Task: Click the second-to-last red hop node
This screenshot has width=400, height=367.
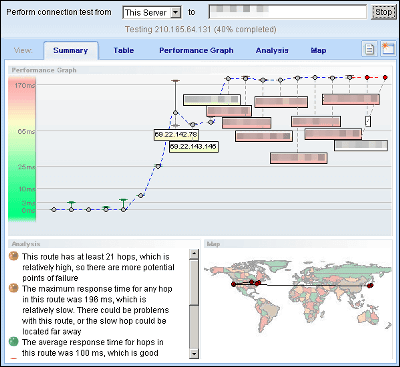Action: [367, 77]
